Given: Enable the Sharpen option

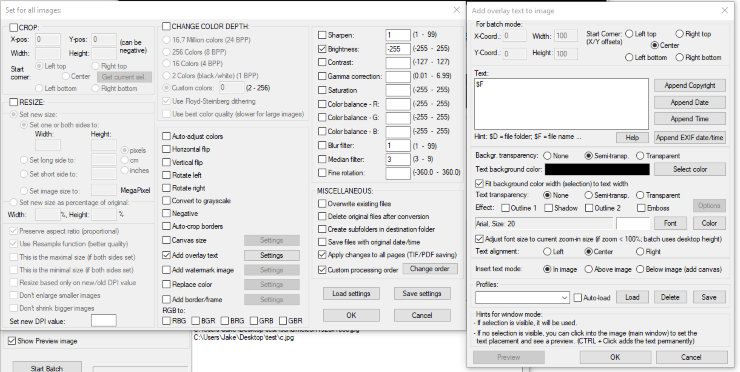Looking at the screenshot, I should point(322,35).
